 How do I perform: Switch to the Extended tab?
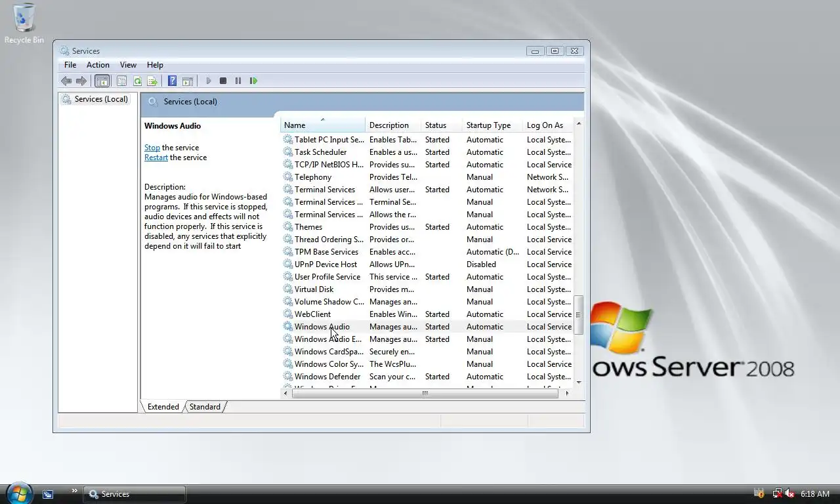point(163,407)
